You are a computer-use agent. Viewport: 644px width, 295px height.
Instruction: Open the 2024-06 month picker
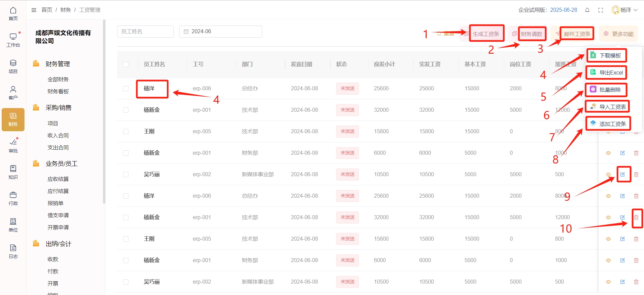(x=220, y=32)
